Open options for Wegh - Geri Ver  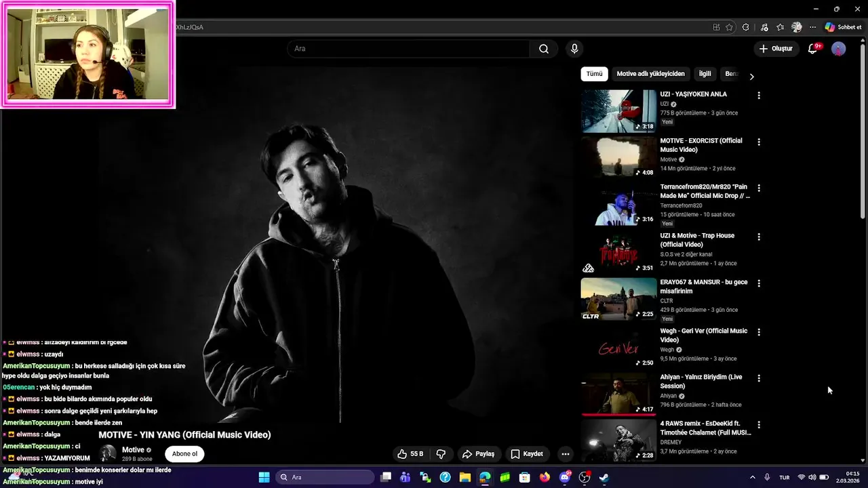759,332
